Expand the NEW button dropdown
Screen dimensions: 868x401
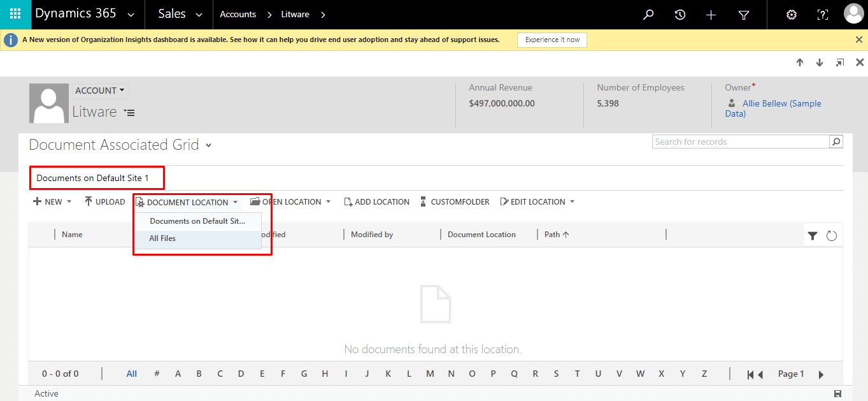coord(69,202)
